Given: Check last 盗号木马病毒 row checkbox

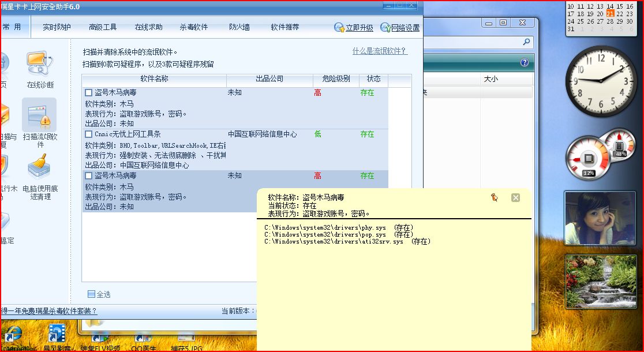Looking at the screenshot, I should (x=88, y=176).
